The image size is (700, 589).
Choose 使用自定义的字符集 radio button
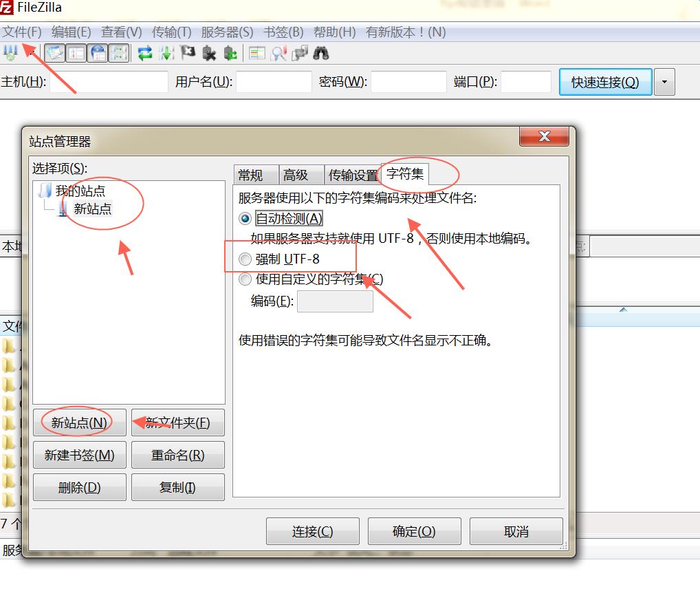click(x=245, y=279)
